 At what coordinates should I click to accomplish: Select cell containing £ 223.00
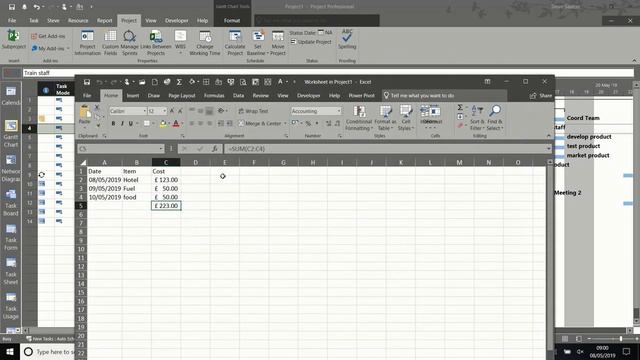tap(166, 206)
